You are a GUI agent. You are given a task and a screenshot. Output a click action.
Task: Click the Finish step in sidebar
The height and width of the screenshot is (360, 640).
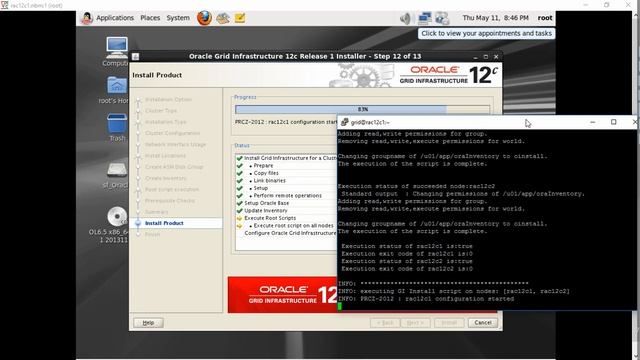(x=153, y=234)
